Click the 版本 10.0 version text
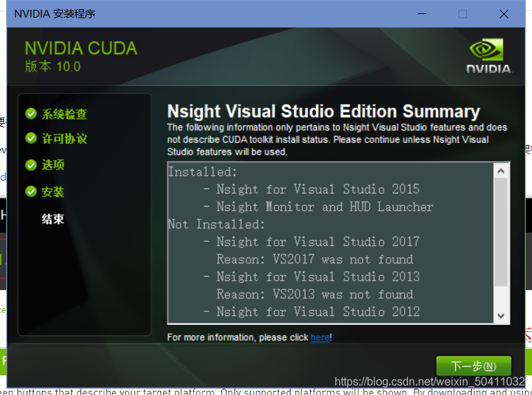Viewport: 532px width, 395px height. click(x=52, y=67)
